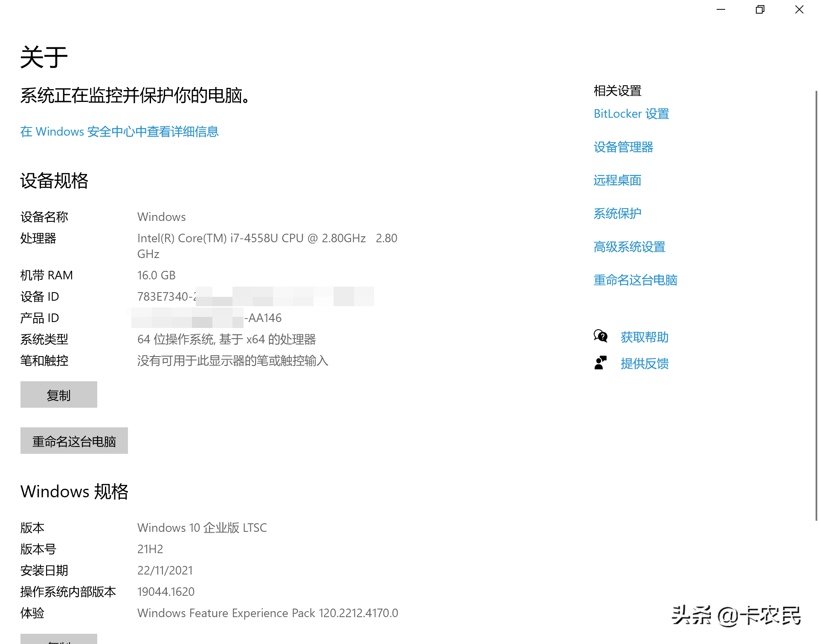Click the Give feedback person icon

pyautogui.click(x=601, y=363)
